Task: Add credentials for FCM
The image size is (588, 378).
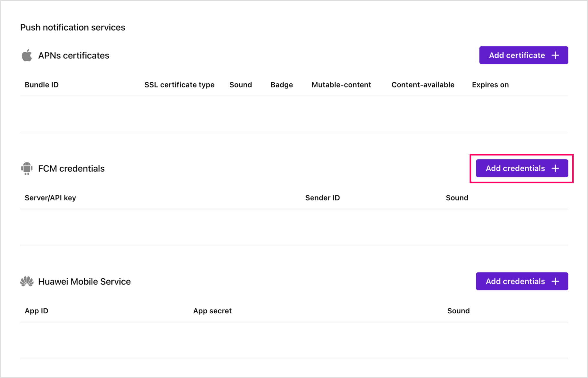Action: click(522, 168)
